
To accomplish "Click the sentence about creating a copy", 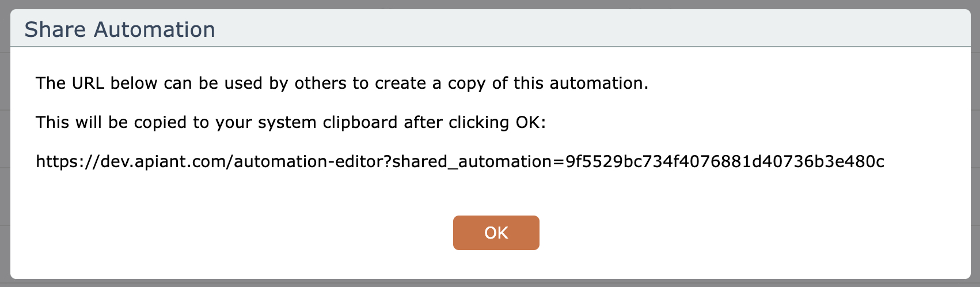I will pos(341,84).
